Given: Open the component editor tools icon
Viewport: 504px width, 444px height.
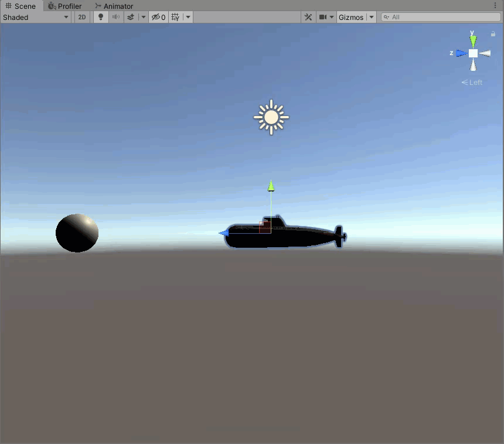Looking at the screenshot, I should [x=308, y=17].
